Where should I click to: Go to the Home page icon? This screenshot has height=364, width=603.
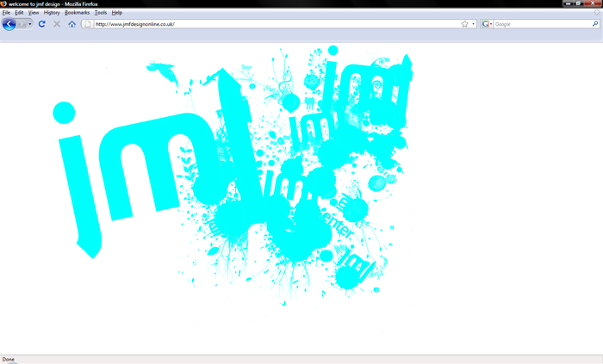tap(71, 24)
